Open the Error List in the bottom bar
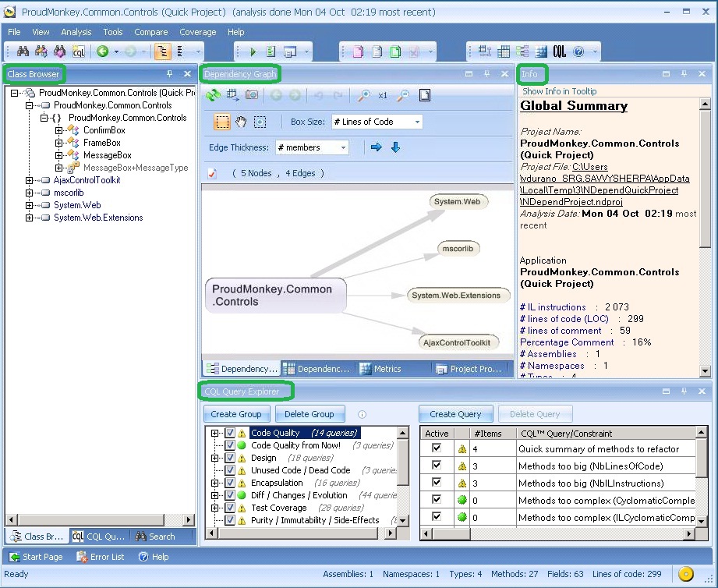Image resolution: width=718 pixels, height=588 pixels. point(101,557)
